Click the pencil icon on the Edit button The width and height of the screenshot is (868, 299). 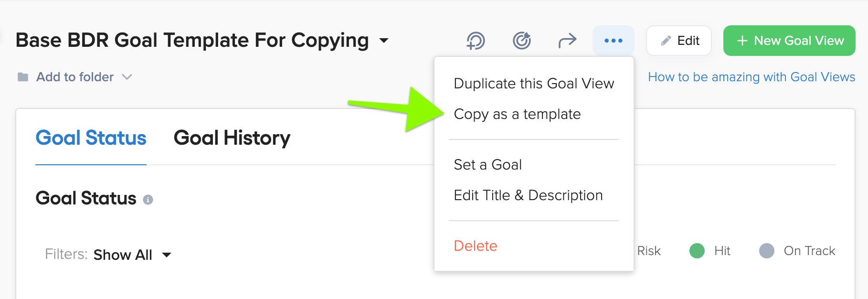click(667, 41)
